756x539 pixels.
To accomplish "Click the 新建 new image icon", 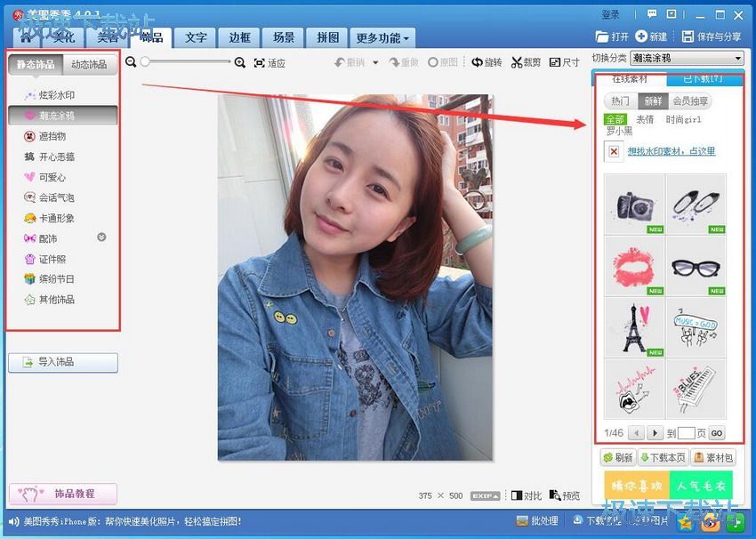I will point(641,36).
